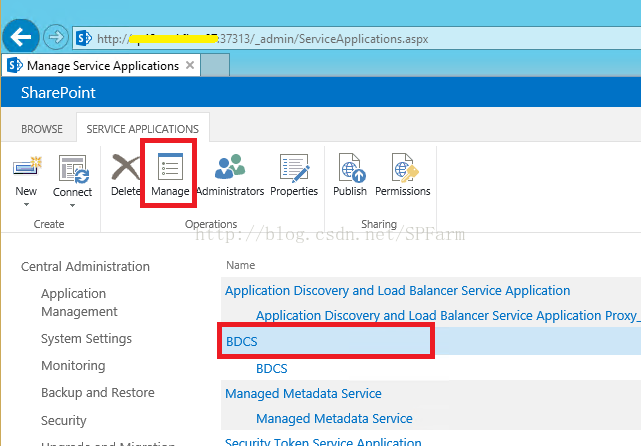
Task: Click the SharePoint favicon in the address bar
Action: [x=84, y=38]
